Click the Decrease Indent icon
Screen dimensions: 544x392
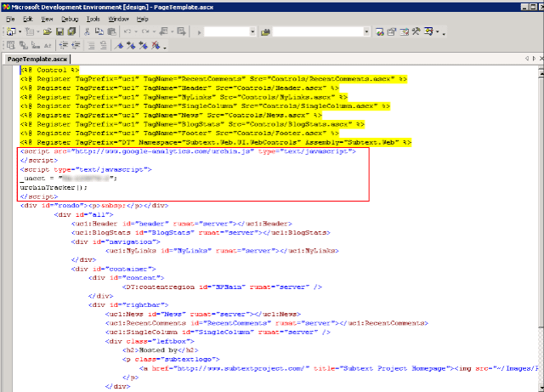tap(64, 45)
